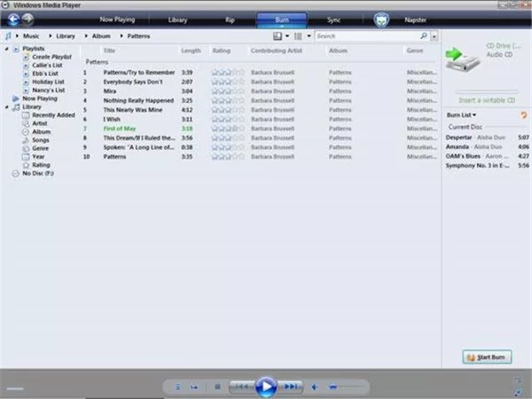Image resolution: width=532 pixels, height=399 pixels.
Task: Open the view options dropdown arrow
Action: (x=309, y=35)
